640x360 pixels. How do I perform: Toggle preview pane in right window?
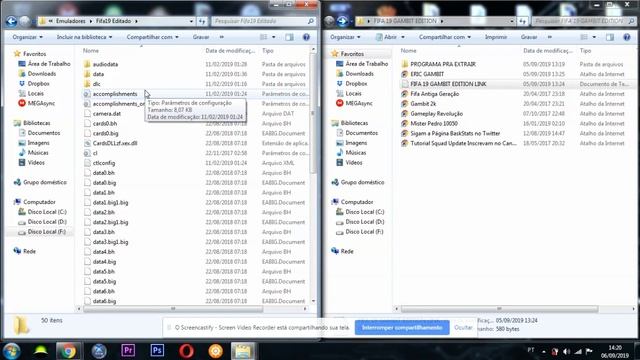(x=610, y=37)
